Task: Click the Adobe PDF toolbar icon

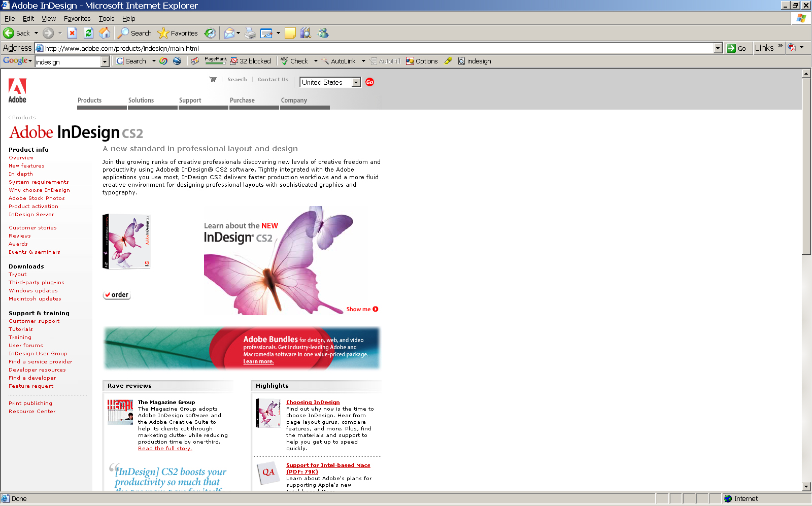Action: (x=792, y=48)
